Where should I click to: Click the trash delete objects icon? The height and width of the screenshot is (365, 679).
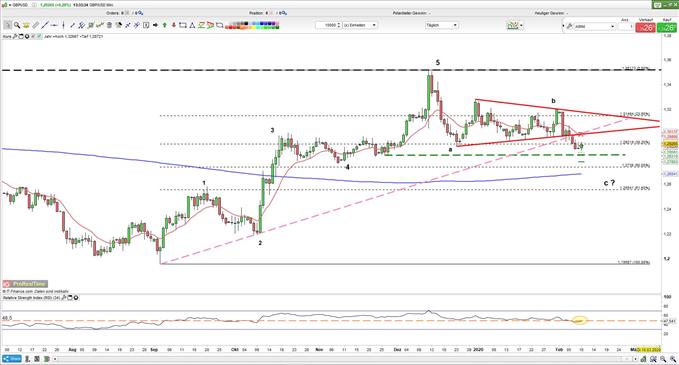click(x=109, y=25)
